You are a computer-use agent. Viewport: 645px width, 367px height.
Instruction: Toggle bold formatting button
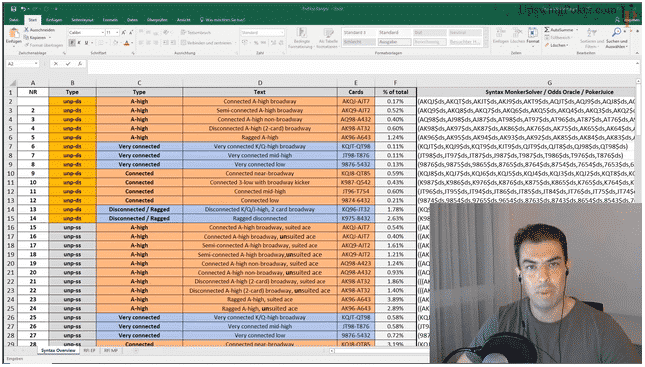tap(72, 43)
